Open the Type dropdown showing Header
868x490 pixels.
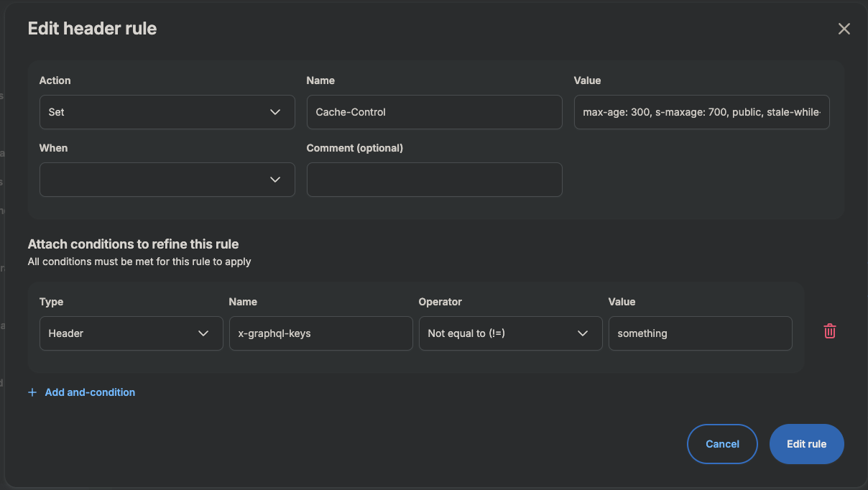131,333
